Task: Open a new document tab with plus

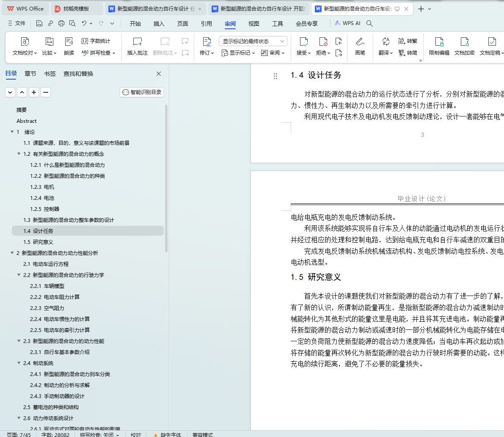Action: click(x=421, y=9)
